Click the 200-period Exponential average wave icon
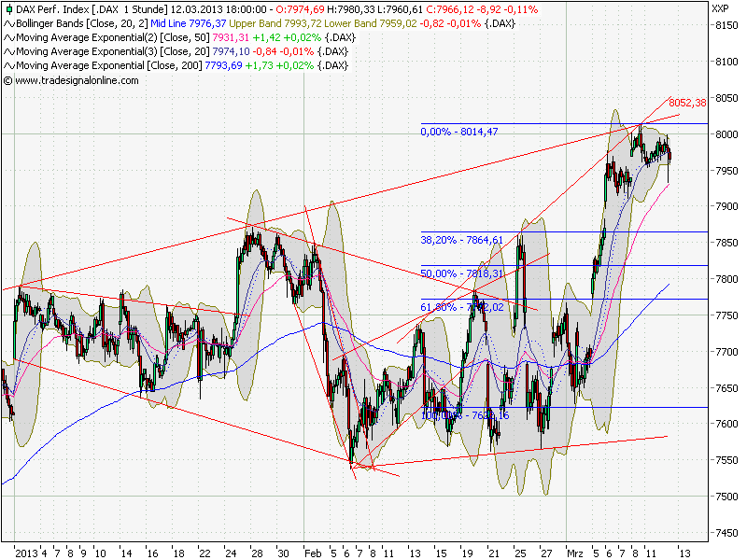 [9, 65]
